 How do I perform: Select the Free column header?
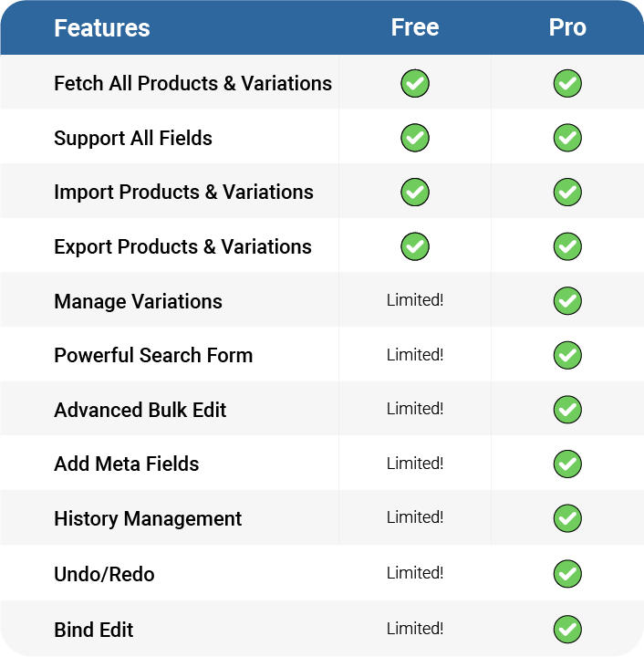[414, 27]
